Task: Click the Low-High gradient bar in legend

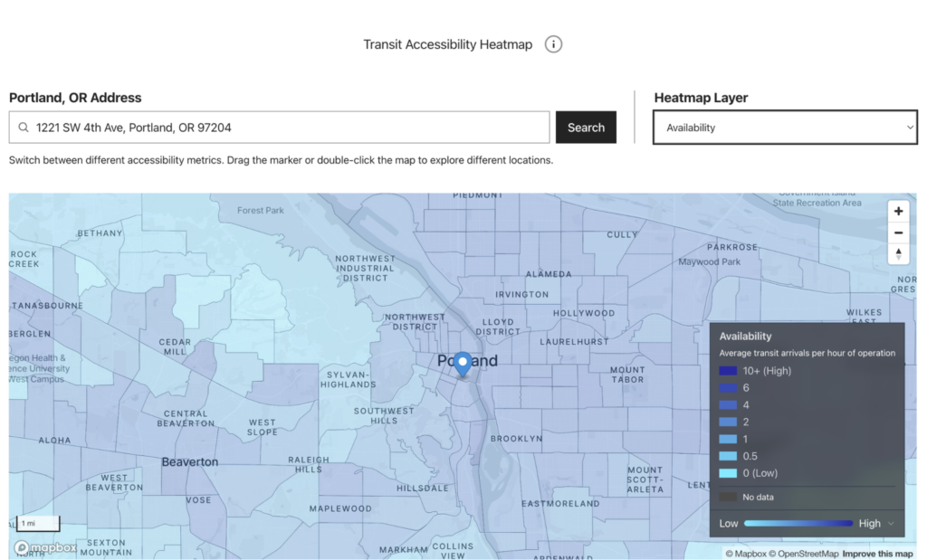Action: [798, 524]
